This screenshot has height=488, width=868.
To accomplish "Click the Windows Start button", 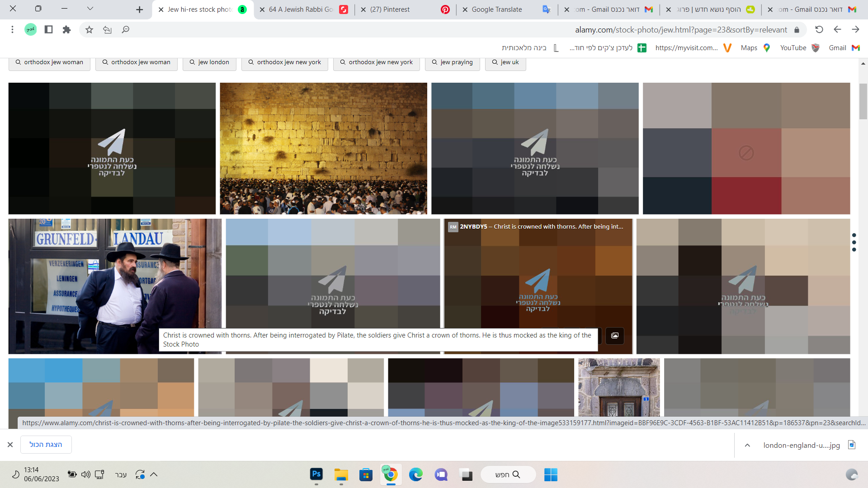I will pyautogui.click(x=550, y=474).
